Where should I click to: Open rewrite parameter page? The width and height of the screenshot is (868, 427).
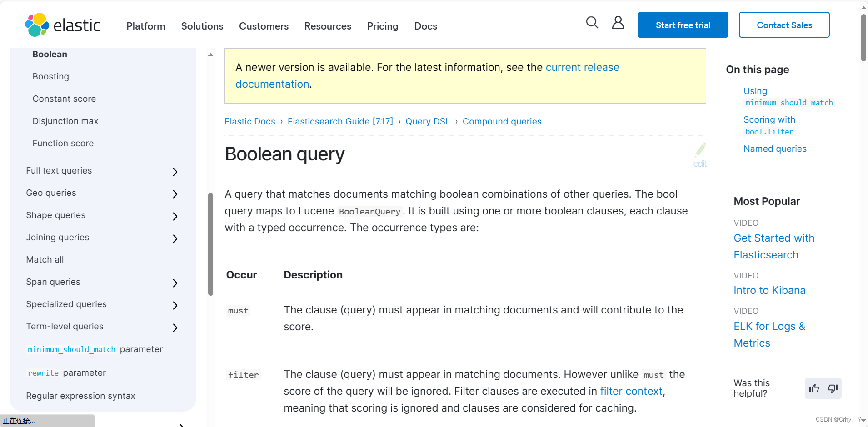66,372
